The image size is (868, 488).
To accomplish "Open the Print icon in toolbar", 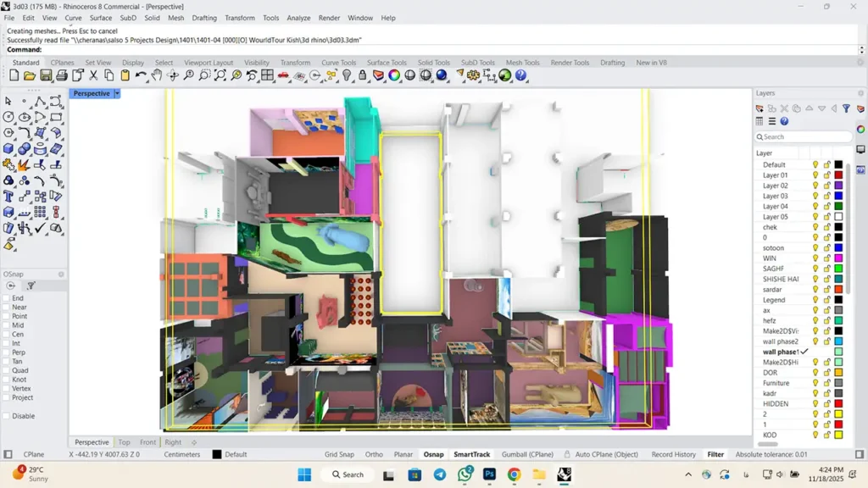I will tap(63, 75).
